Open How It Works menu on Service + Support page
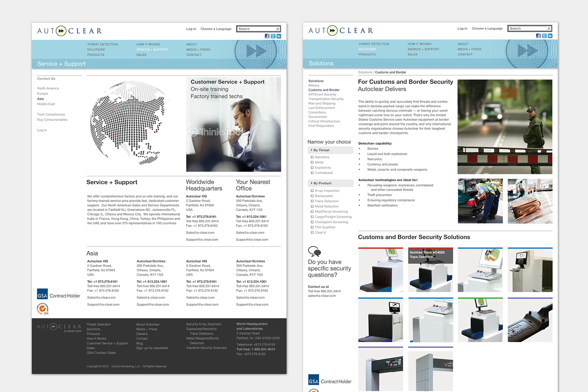Image resolution: width=588 pixels, height=392 pixels. [x=148, y=45]
